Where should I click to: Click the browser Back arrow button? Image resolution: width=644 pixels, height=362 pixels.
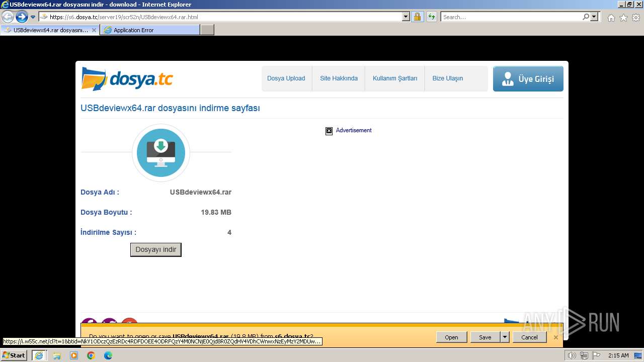click(8, 17)
